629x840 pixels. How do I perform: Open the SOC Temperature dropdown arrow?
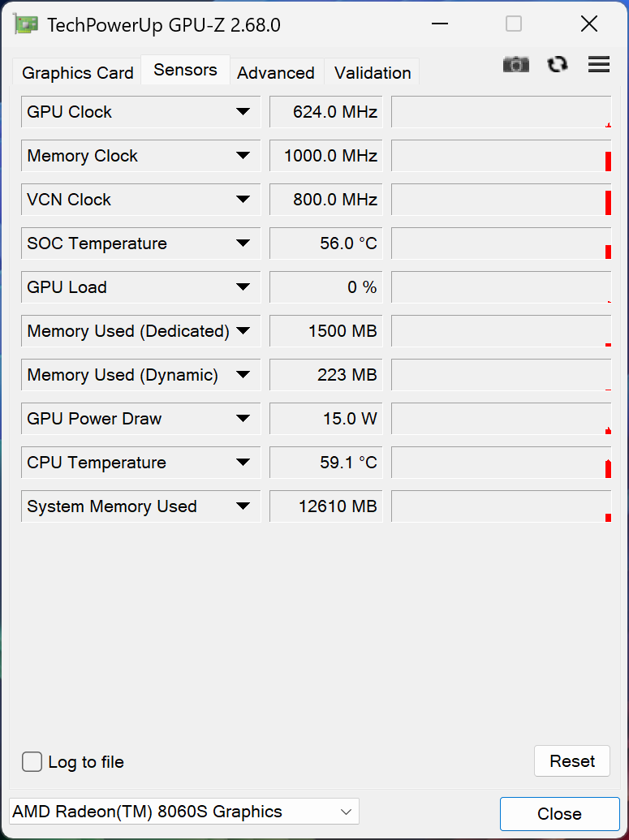pyautogui.click(x=243, y=243)
